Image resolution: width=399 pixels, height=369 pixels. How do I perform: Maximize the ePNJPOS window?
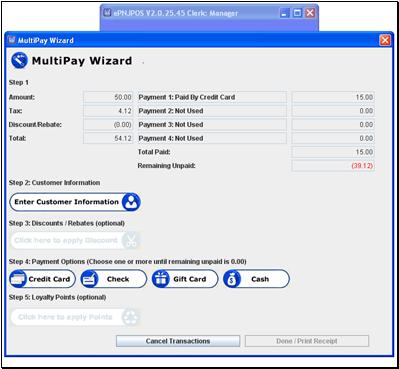(297, 13)
